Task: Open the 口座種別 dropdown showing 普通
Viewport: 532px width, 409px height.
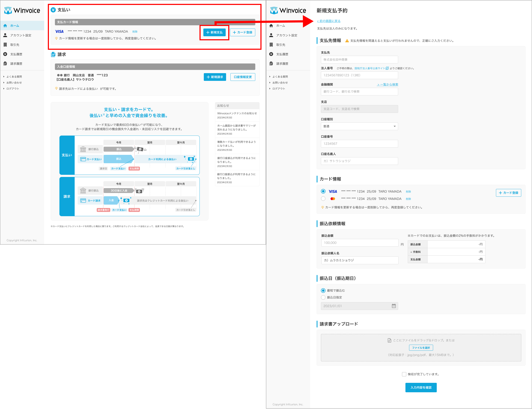Action: (359, 126)
